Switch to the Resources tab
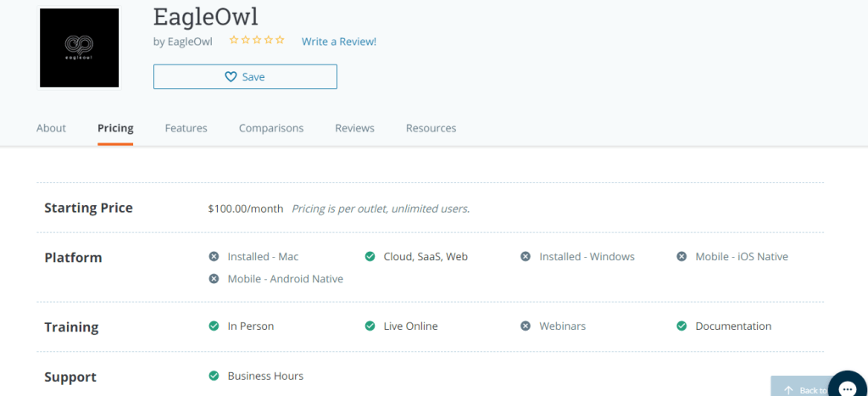Viewport: 868px width, 396px height. tap(431, 128)
